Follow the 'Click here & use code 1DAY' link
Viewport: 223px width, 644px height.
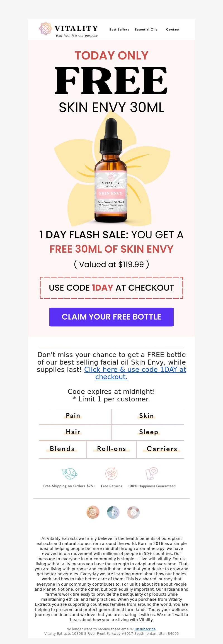pyautogui.click(x=135, y=373)
